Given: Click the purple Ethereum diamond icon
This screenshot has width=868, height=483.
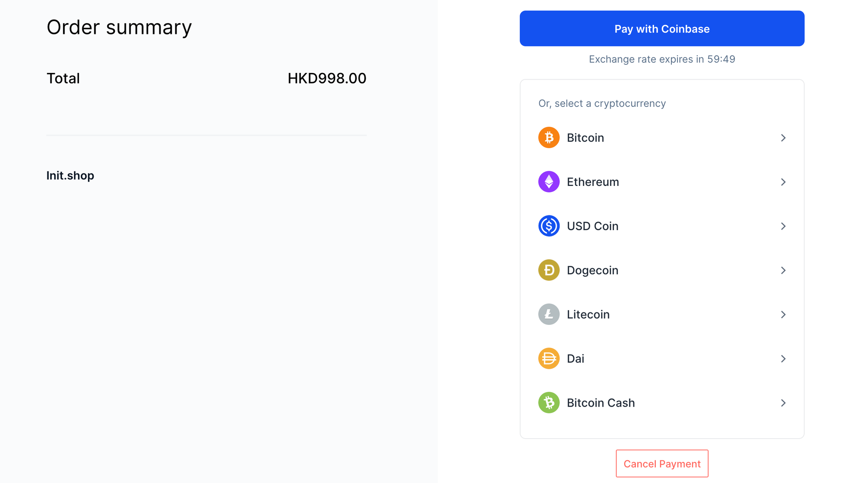Looking at the screenshot, I should tap(549, 182).
